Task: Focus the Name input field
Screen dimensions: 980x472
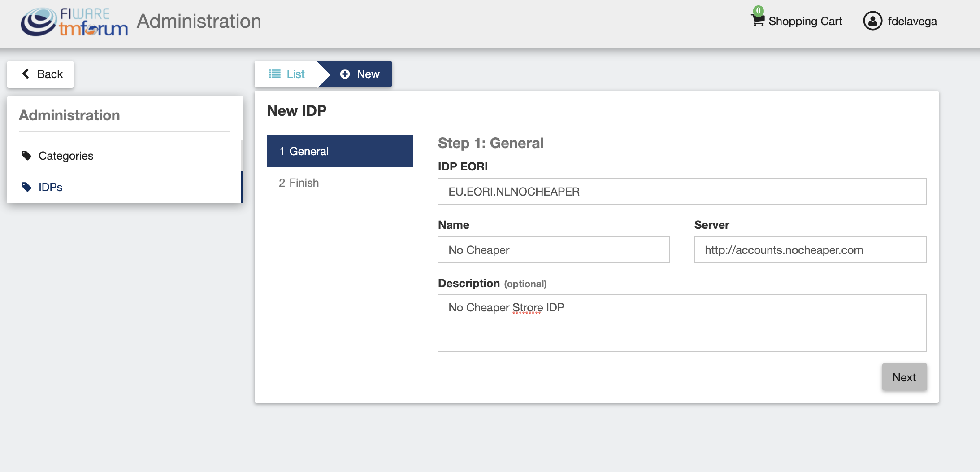Action: pos(554,250)
